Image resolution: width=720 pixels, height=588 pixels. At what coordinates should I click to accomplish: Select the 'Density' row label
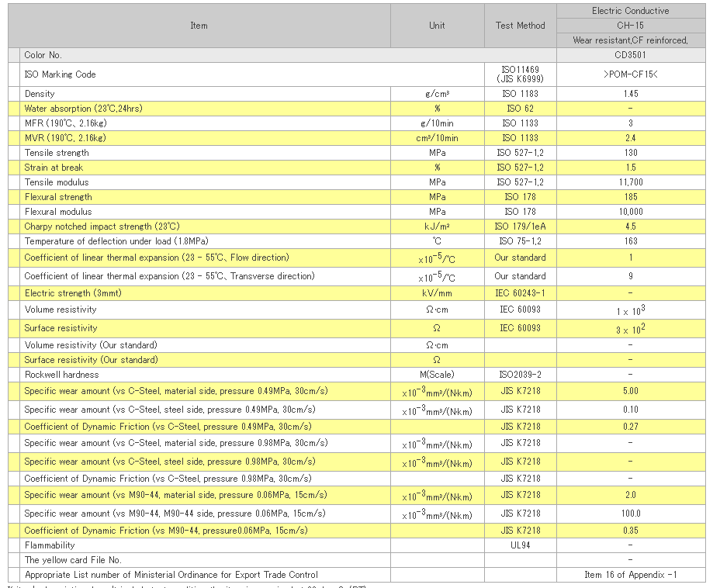pyautogui.click(x=40, y=94)
